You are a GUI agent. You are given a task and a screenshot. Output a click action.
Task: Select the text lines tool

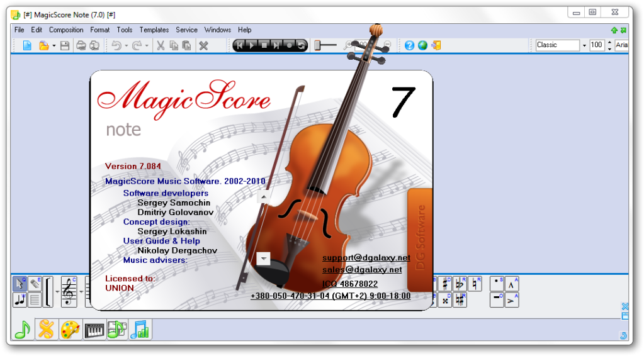[x=35, y=299]
